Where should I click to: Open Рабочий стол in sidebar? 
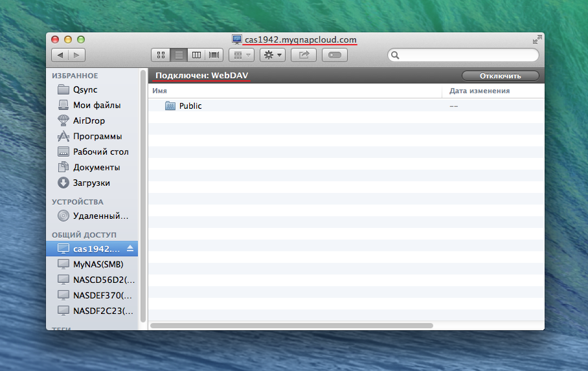click(92, 152)
